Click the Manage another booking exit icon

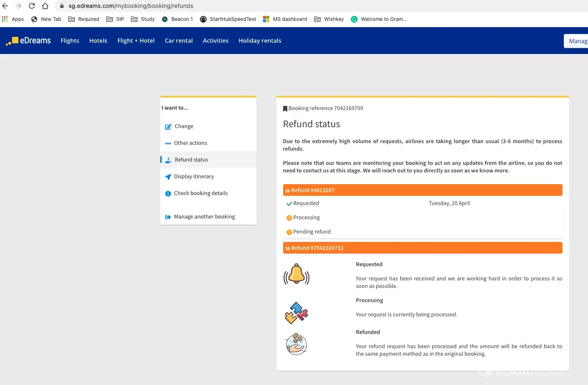click(x=168, y=217)
